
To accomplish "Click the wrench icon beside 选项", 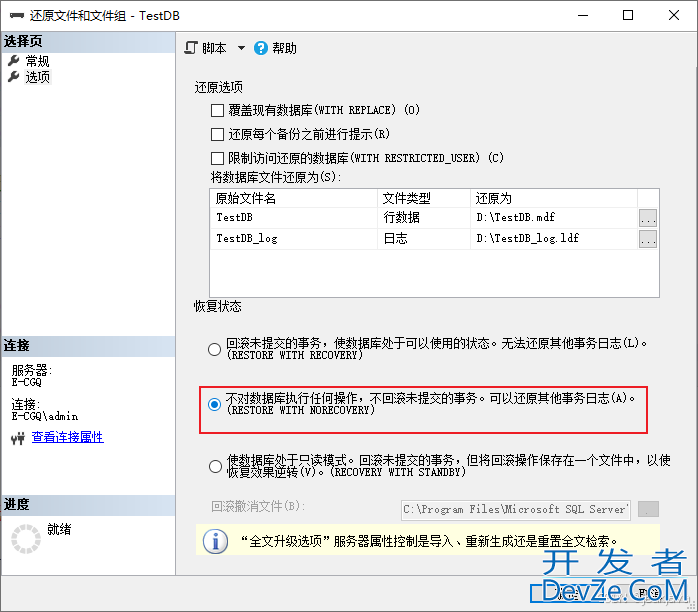I will pyautogui.click(x=14, y=77).
